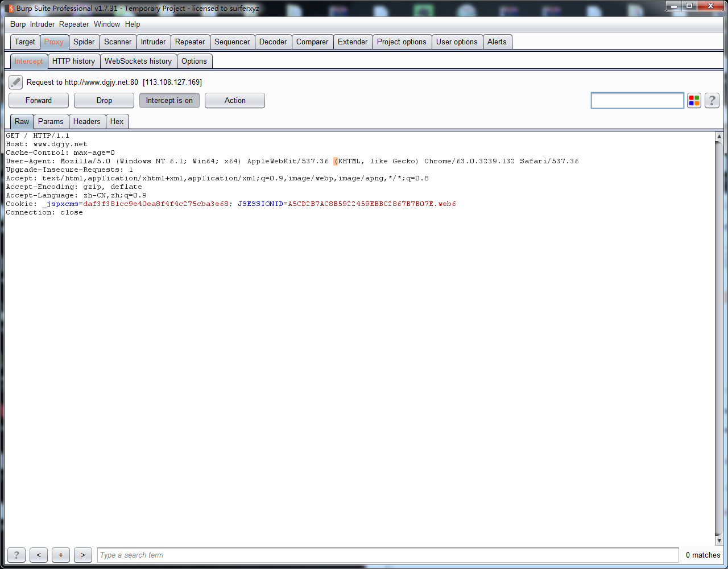Open the Repeater tool tab

pos(190,42)
